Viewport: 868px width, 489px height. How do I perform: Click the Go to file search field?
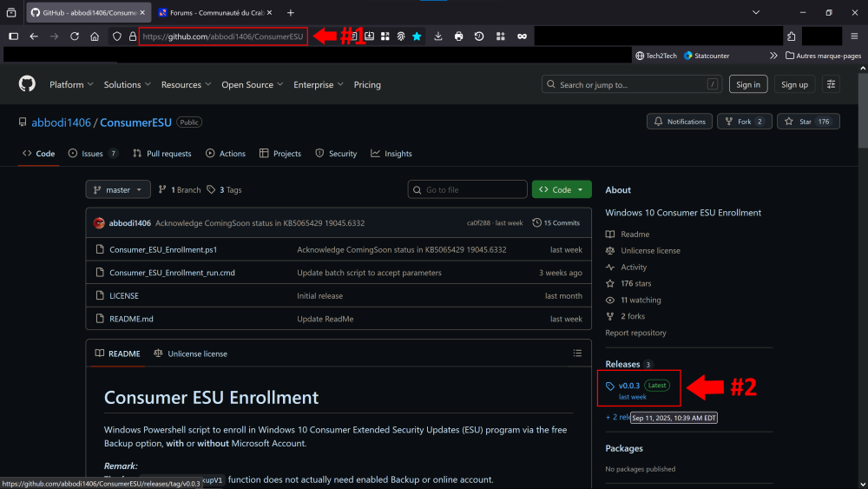[x=469, y=189]
